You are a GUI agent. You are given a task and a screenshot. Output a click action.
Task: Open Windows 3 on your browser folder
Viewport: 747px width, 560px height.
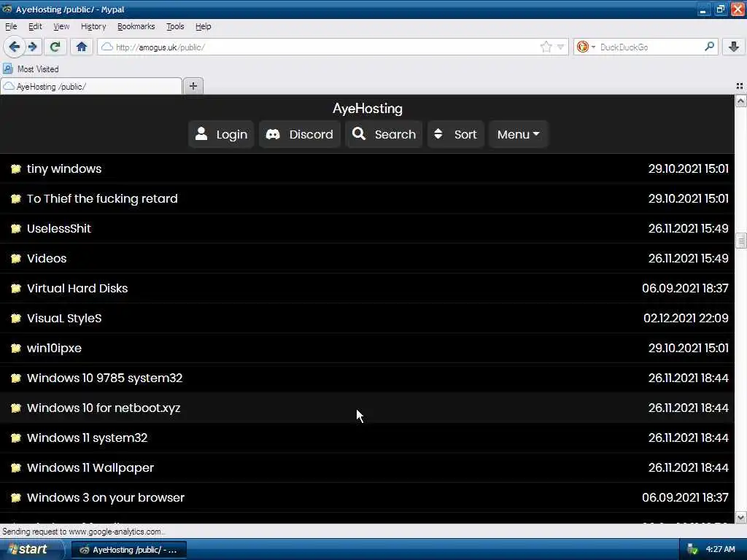click(106, 497)
